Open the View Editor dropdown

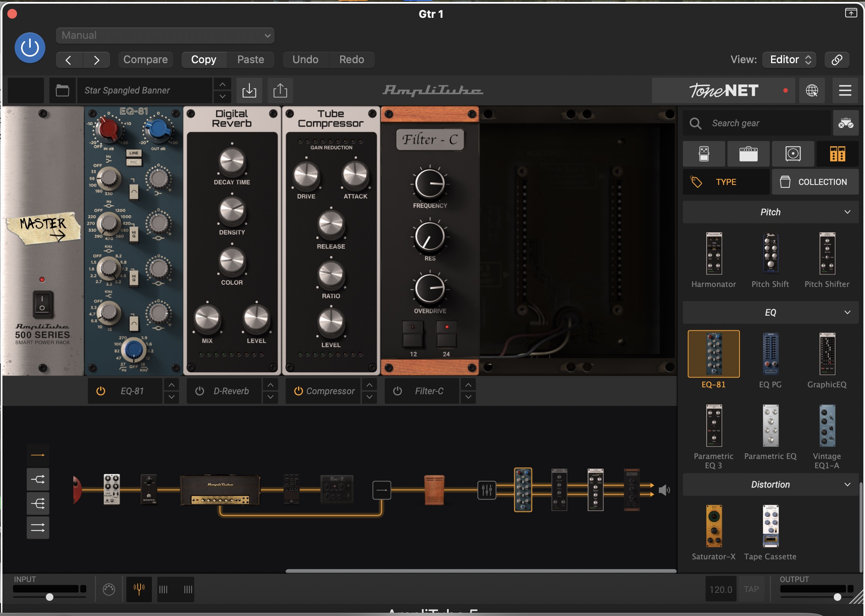coord(789,59)
